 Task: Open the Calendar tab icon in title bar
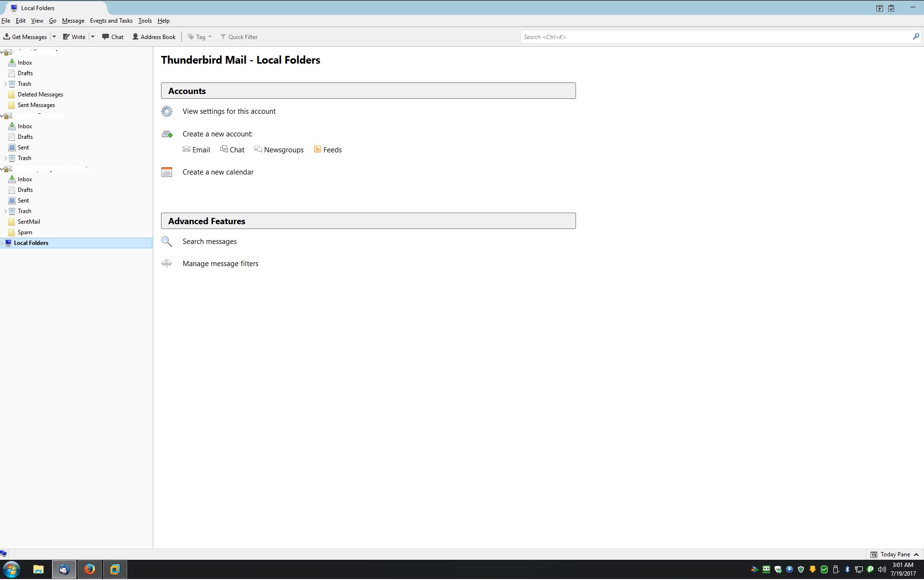880,8
